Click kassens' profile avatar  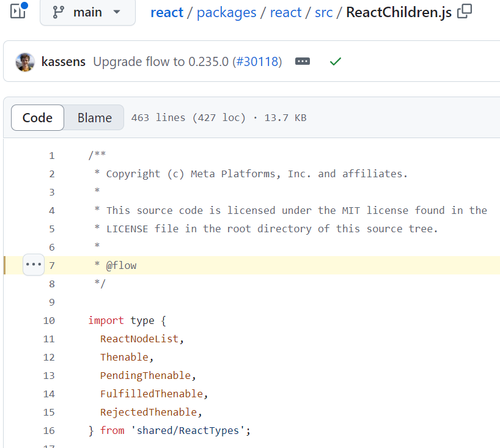point(24,61)
